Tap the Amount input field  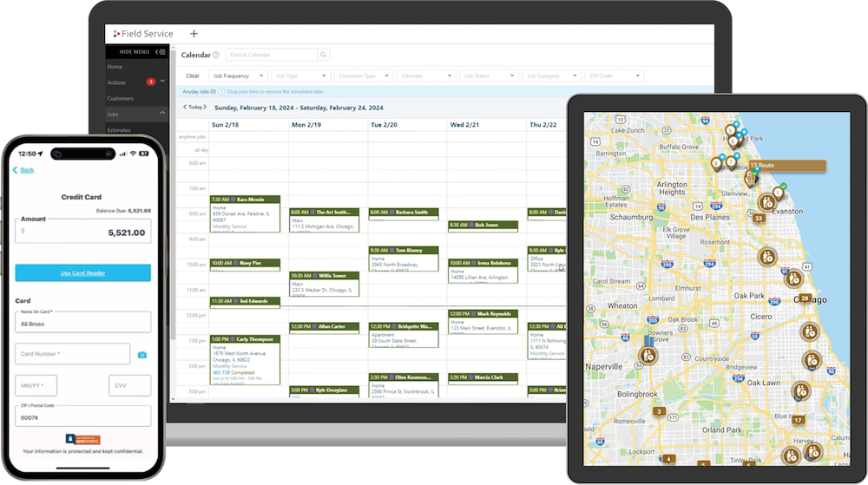(x=83, y=232)
